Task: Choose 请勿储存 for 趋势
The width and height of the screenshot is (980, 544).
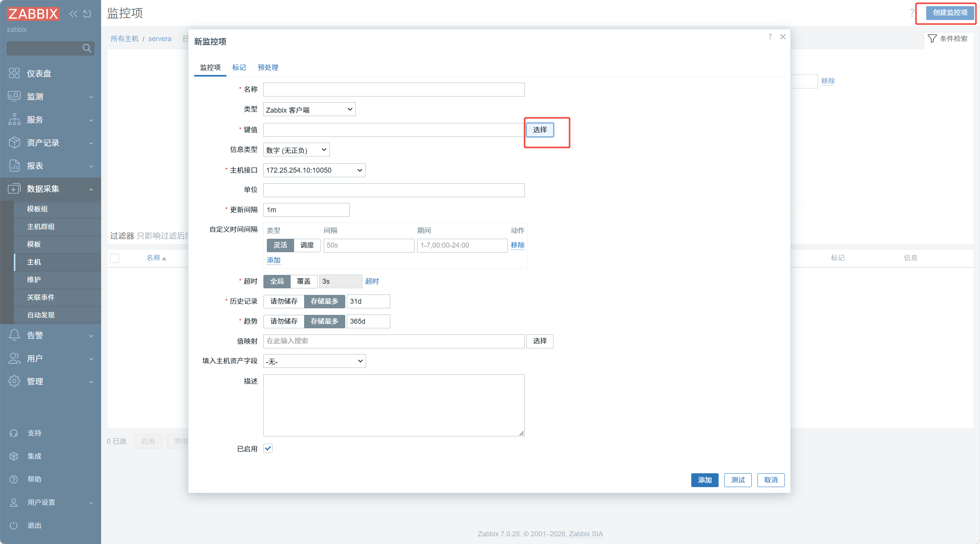Action: [284, 321]
